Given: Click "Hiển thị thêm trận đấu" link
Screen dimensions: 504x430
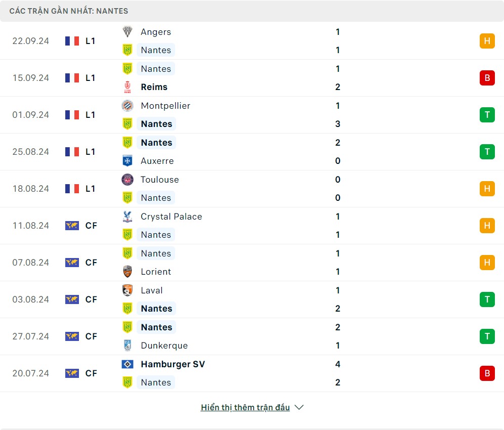Looking at the screenshot, I should point(245,408).
